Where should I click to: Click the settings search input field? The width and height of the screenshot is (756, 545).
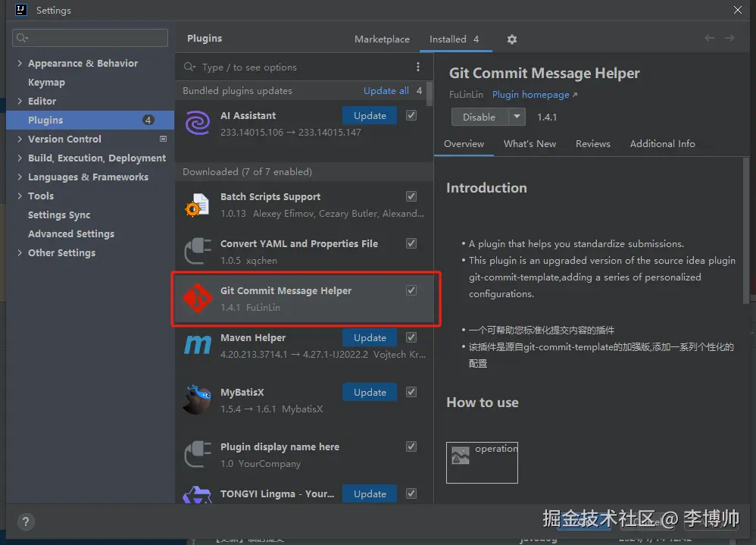click(x=90, y=38)
